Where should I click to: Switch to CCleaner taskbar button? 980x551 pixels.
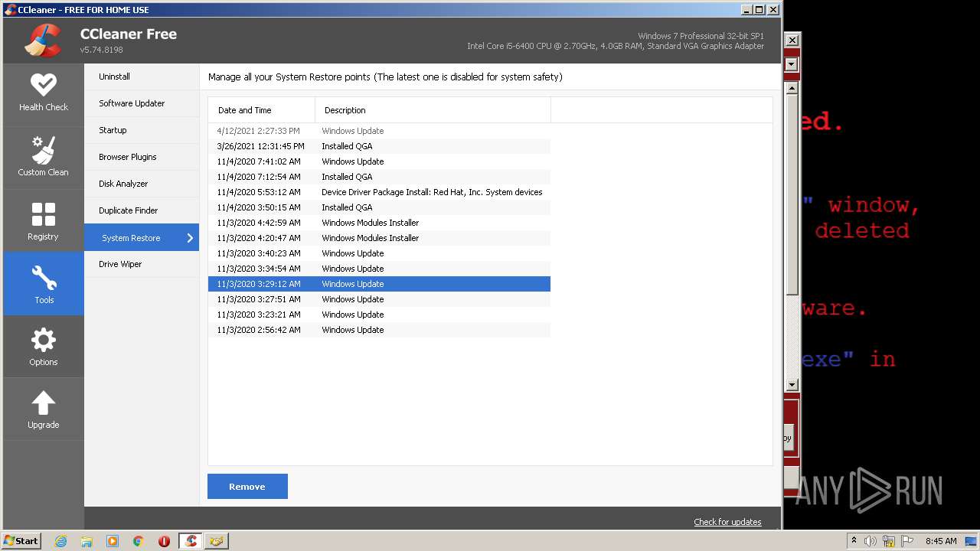tap(191, 541)
